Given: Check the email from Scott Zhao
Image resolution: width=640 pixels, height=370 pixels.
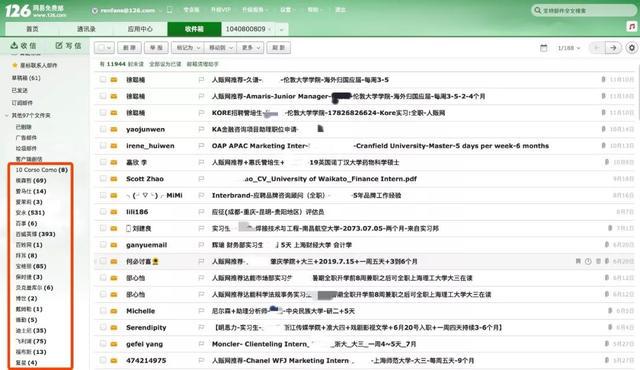Looking at the screenshot, I should (x=103, y=179).
